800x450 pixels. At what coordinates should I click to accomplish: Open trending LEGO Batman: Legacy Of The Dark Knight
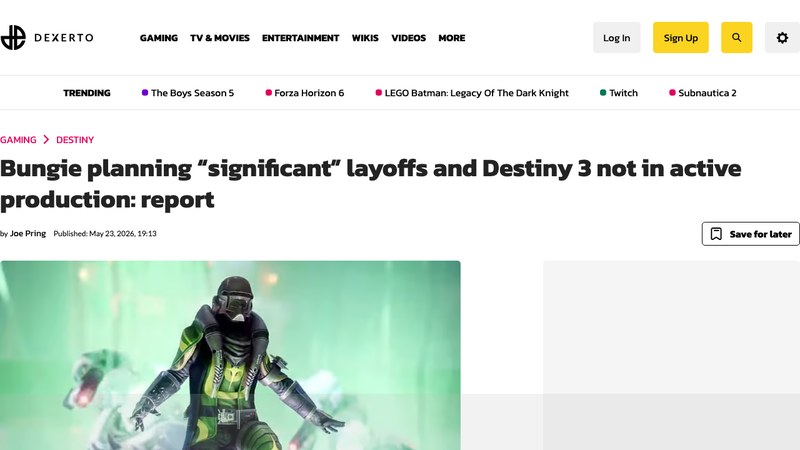(x=472, y=93)
